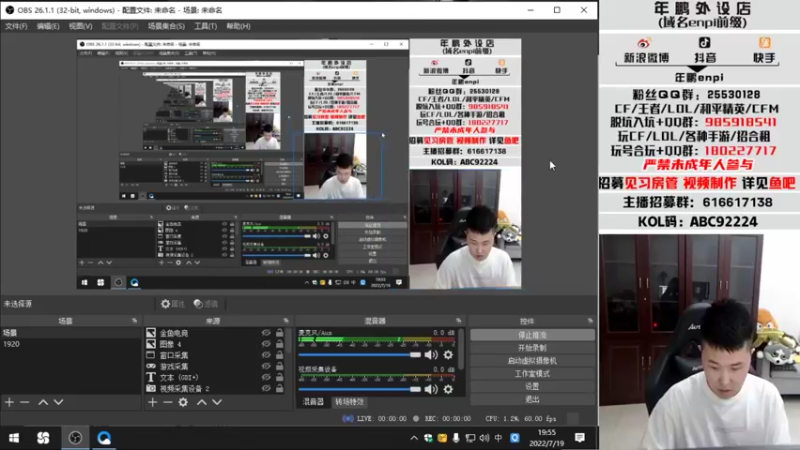Open the 文件(F) menu
Viewport: 800px width, 450px height.
click(x=16, y=26)
